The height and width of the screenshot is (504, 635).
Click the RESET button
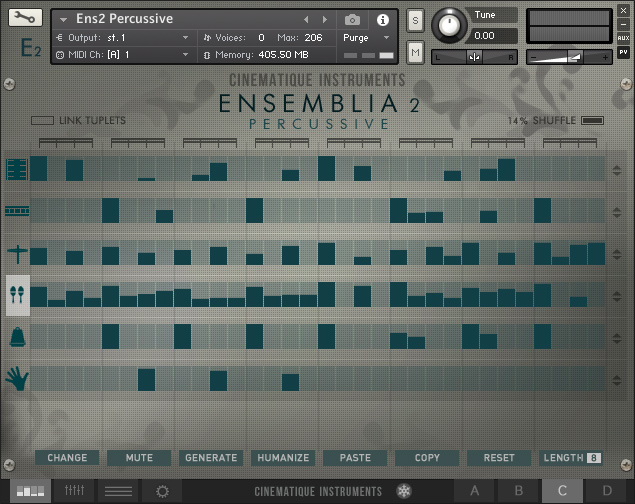[499, 458]
